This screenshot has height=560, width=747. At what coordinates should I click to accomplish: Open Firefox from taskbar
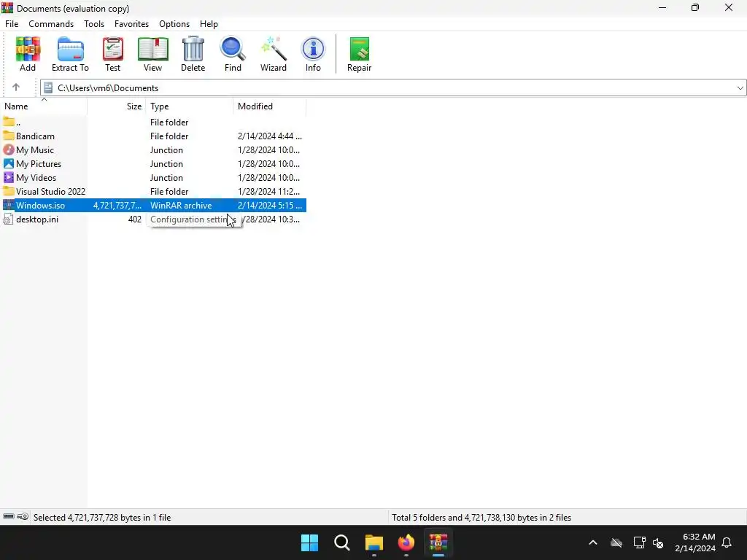click(406, 542)
